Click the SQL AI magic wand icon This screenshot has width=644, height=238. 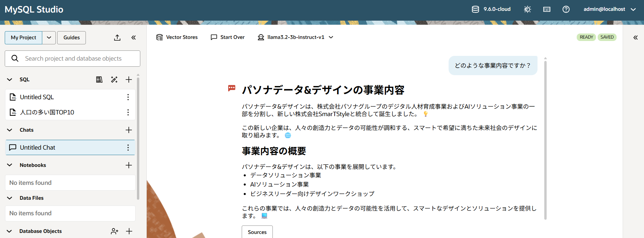(x=114, y=80)
